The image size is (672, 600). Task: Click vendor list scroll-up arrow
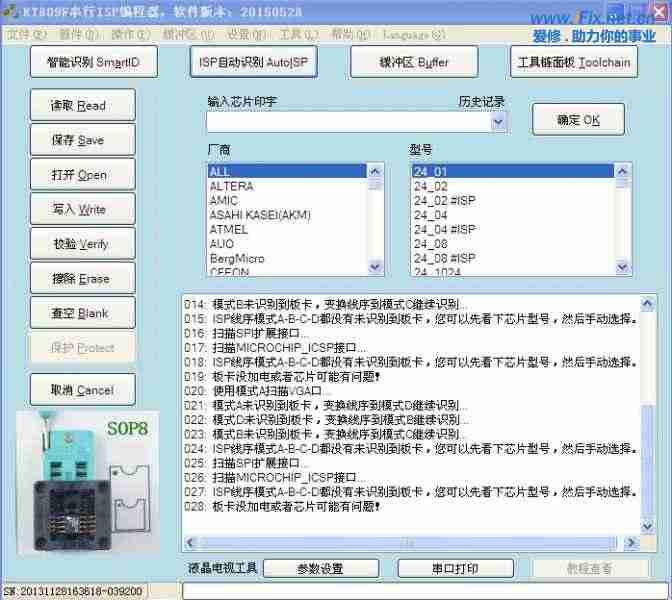tap(375, 171)
